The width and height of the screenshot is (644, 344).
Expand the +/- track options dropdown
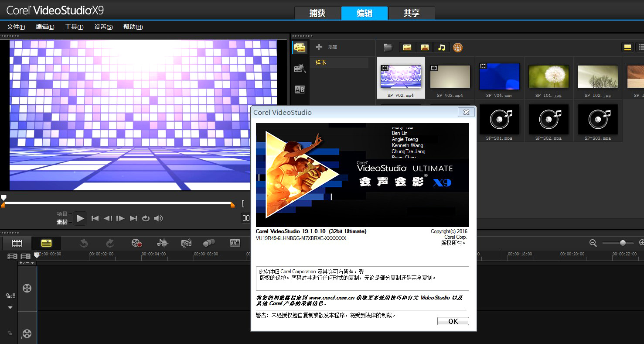27,263
